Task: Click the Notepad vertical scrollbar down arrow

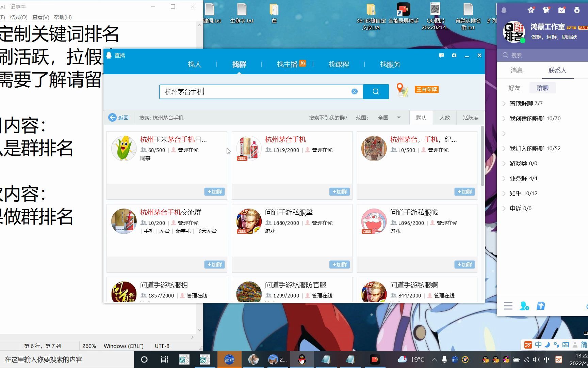Action: pos(199,329)
